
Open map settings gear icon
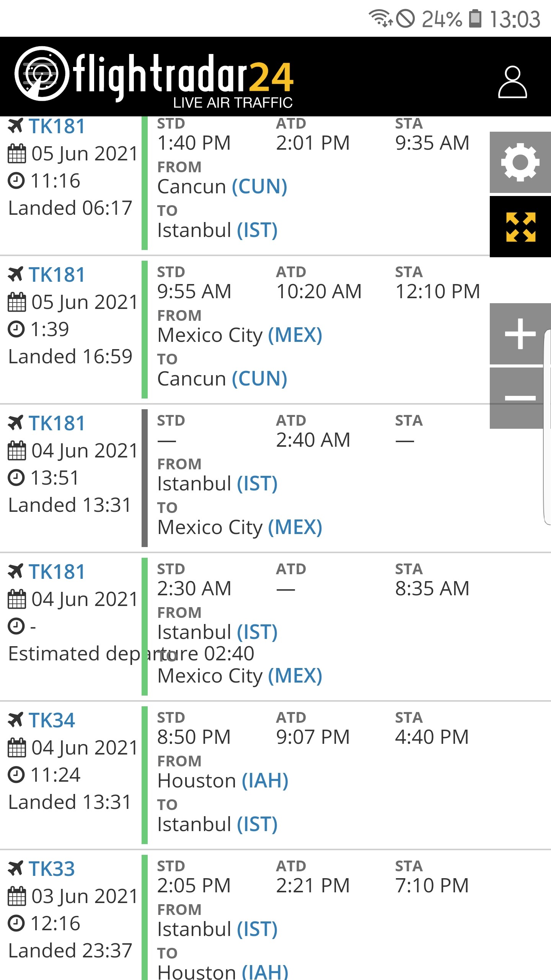(520, 162)
